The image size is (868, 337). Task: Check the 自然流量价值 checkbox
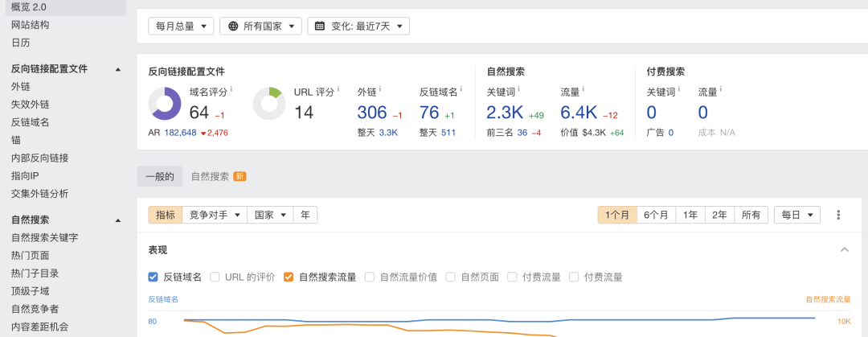tap(370, 277)
